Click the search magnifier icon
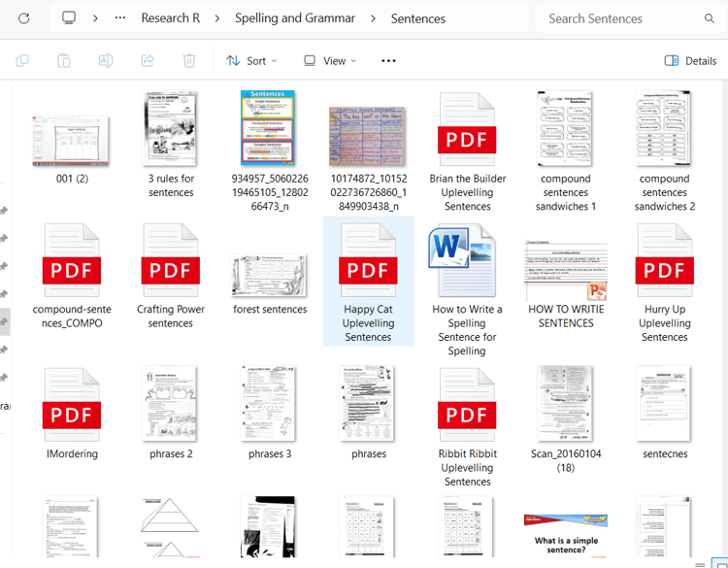Screen dimensions: 728x568 pos(709,18)
